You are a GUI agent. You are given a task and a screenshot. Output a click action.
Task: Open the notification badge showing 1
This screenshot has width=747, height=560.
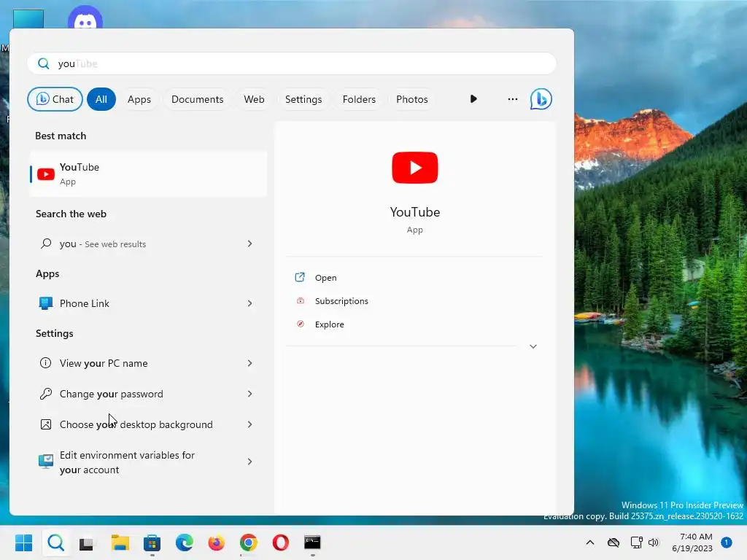point(727,542)
